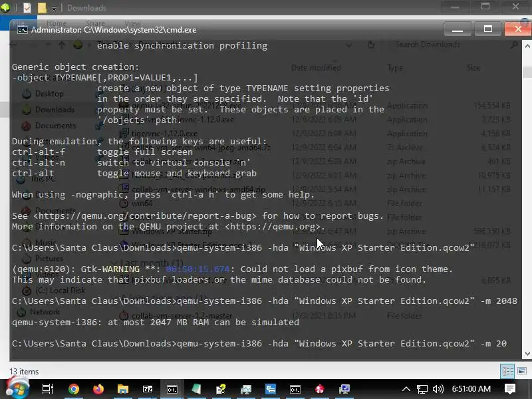Maximize the cmd.exe window
Viewport: 532px width, 399px height.
(x=488, y=29)
